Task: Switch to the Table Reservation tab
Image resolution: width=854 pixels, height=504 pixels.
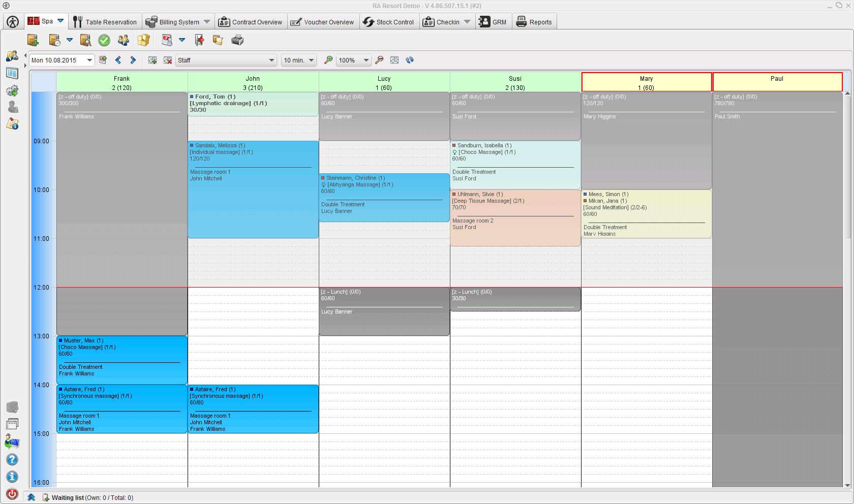Action: point(105,21)
